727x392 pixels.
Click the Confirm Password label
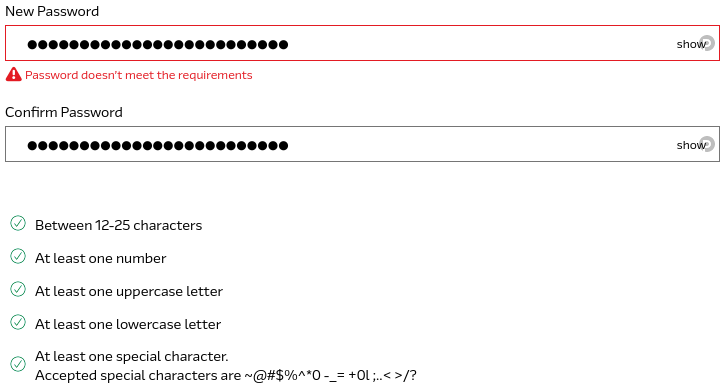tap(64, 112)
